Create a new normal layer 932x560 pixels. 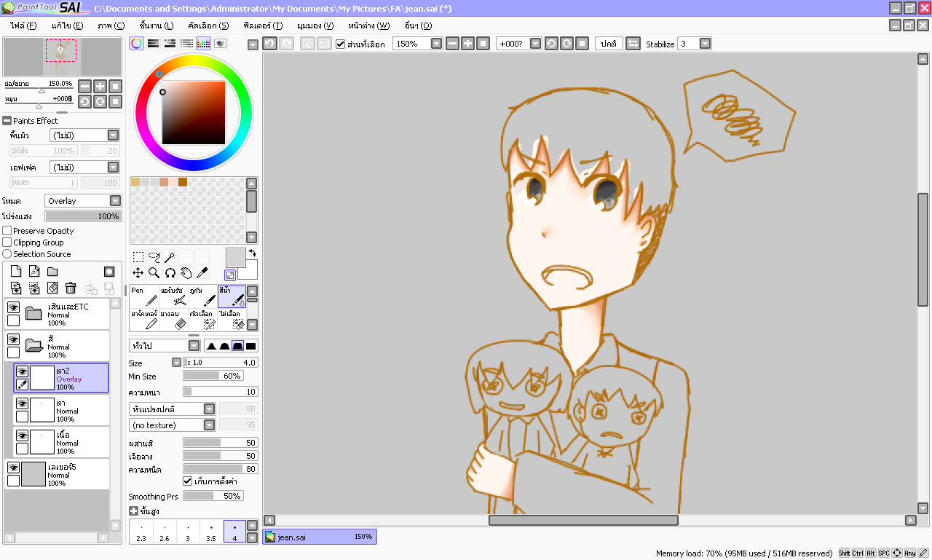[x=16, y=272]
